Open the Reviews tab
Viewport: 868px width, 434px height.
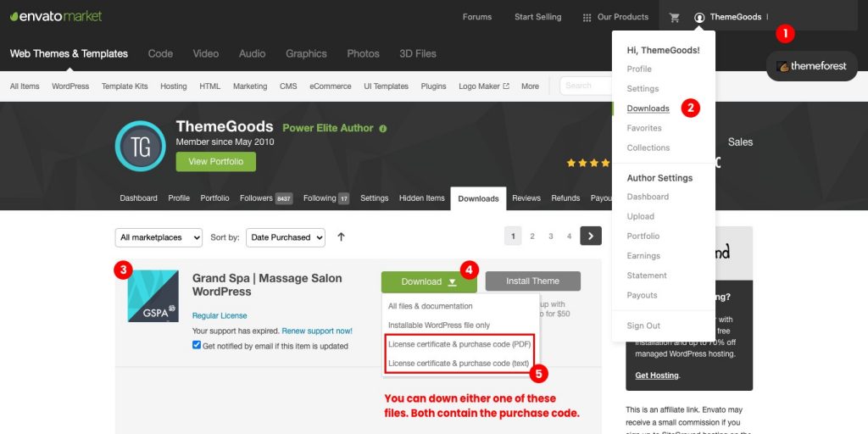tap(526, 198)
